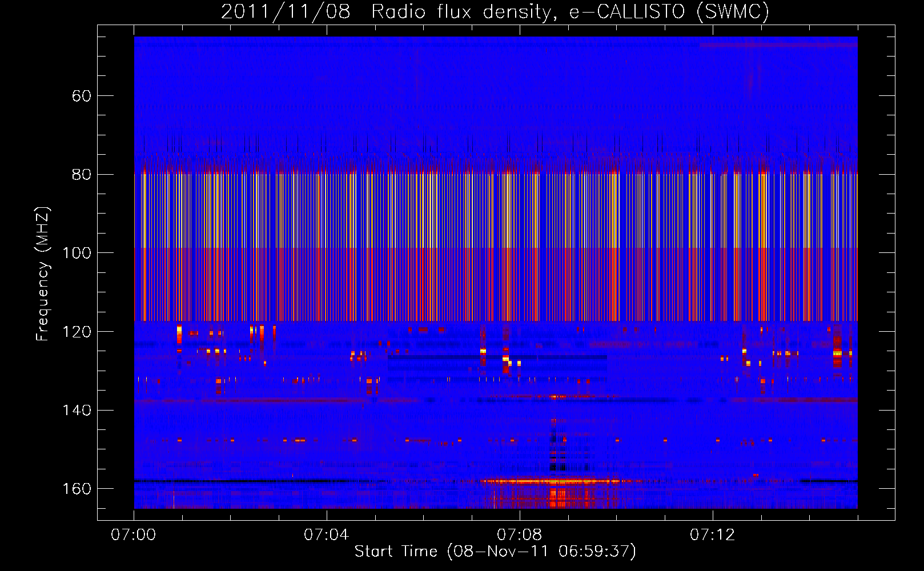Click the 160 frequency tick label
This screenshot has width=924, height=571.
77,489
